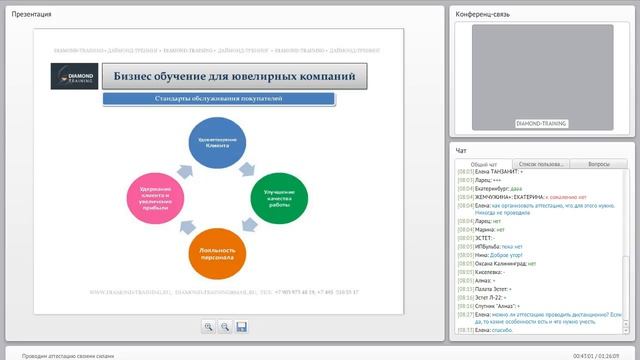Click the chat scrollbar up arrow
640x360 pixels.
point(626,324)
